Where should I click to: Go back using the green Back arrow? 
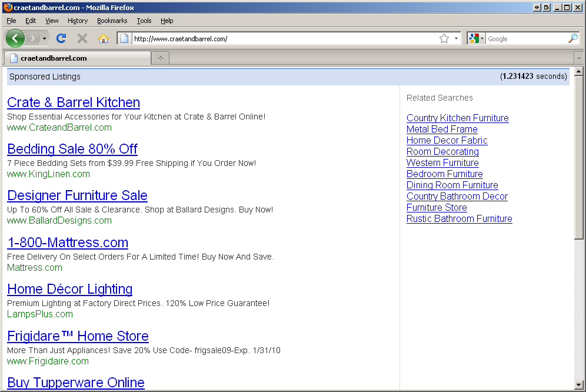pos(15,38)
